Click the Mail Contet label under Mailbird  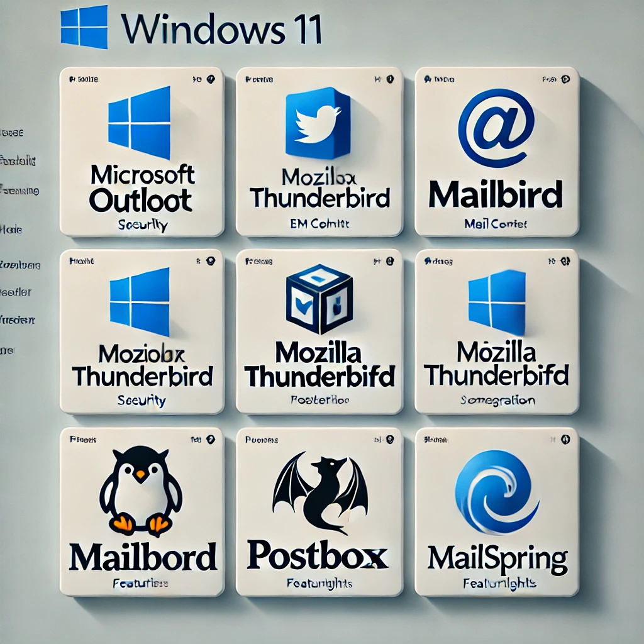[x=496, y=223]
